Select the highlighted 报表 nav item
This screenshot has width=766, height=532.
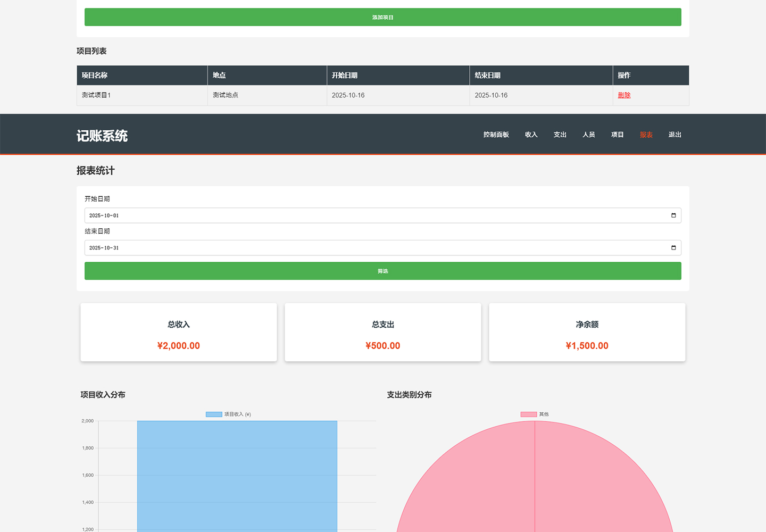click(x=646, y=135)
